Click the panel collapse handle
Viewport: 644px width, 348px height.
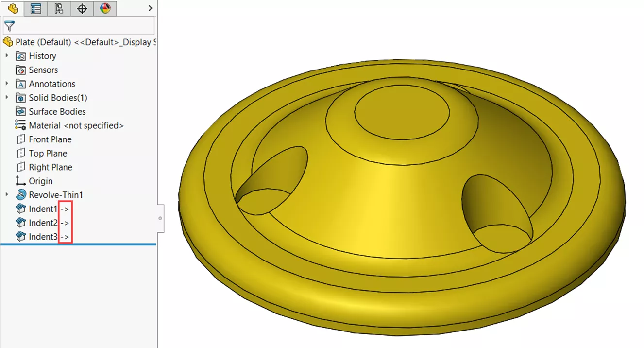click(x=160, y=218)
